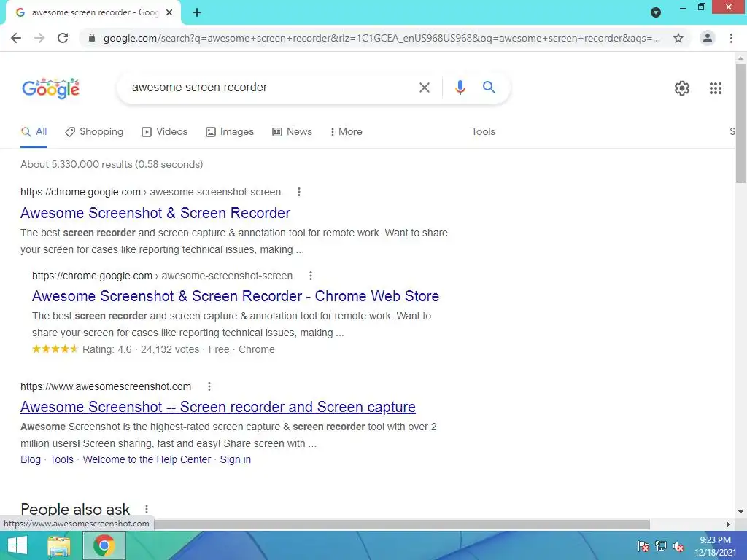The image size is (747, 560).
Task: Click the vertical scrollbar thumb
Action: pyautogui.click(x=740, y=122)
